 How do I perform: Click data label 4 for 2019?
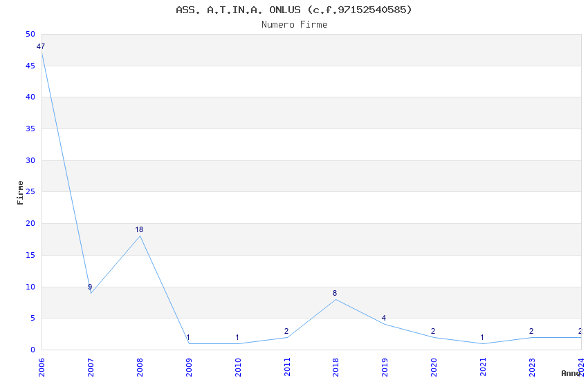click(x=384, y=318)
